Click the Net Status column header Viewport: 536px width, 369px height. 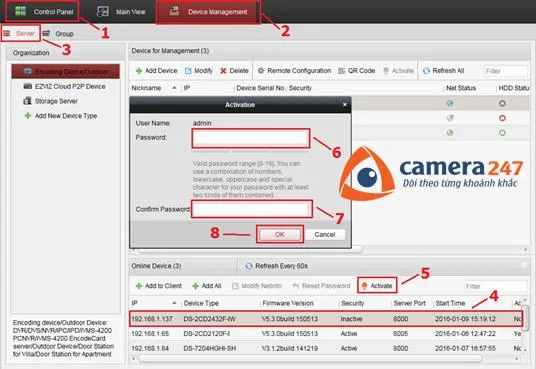(461, 88)
